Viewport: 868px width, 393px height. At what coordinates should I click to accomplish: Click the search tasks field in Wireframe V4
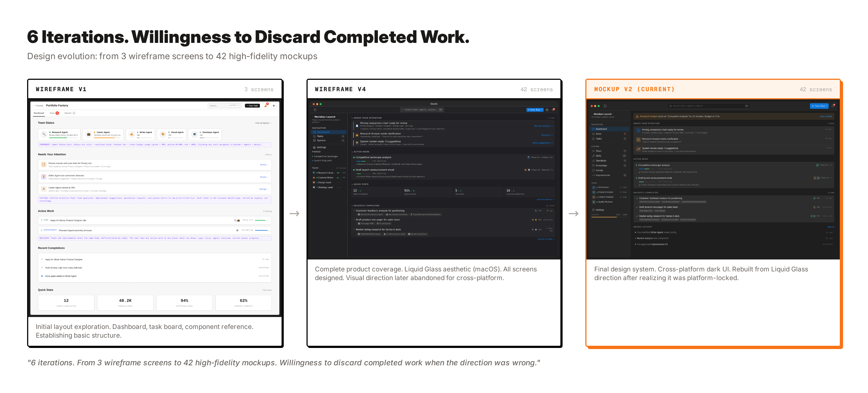pyautogui.click(x=422, y=110)
